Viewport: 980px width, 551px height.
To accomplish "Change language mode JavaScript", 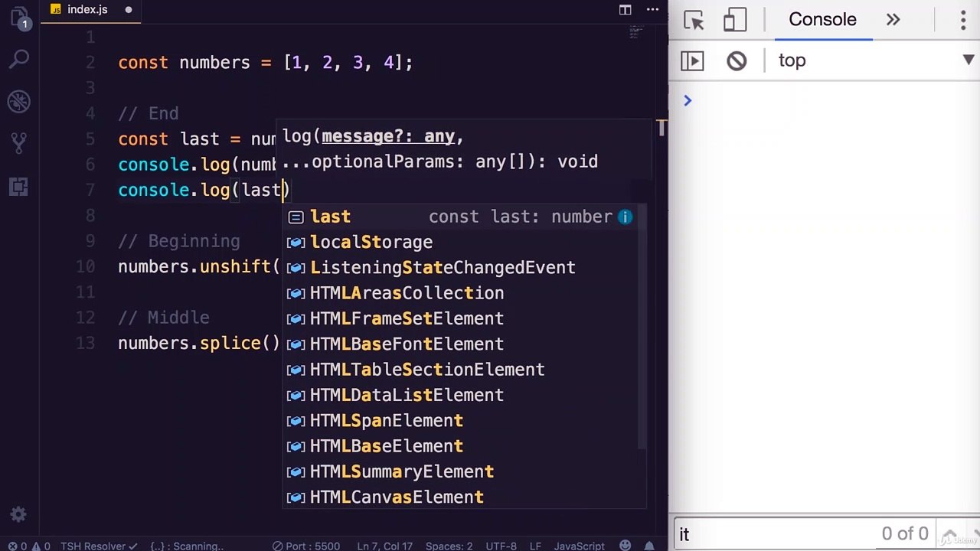I will [x=580, y=546].
